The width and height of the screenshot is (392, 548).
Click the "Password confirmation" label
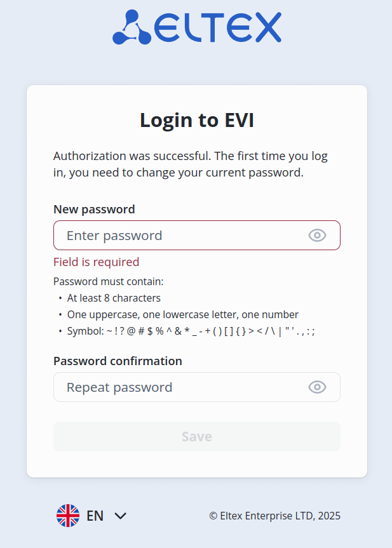pos(118,361)
